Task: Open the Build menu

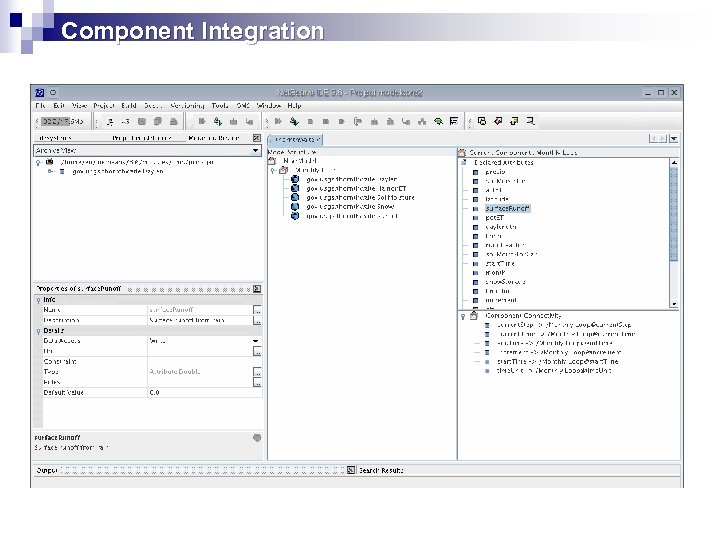Action: [129, 106]
